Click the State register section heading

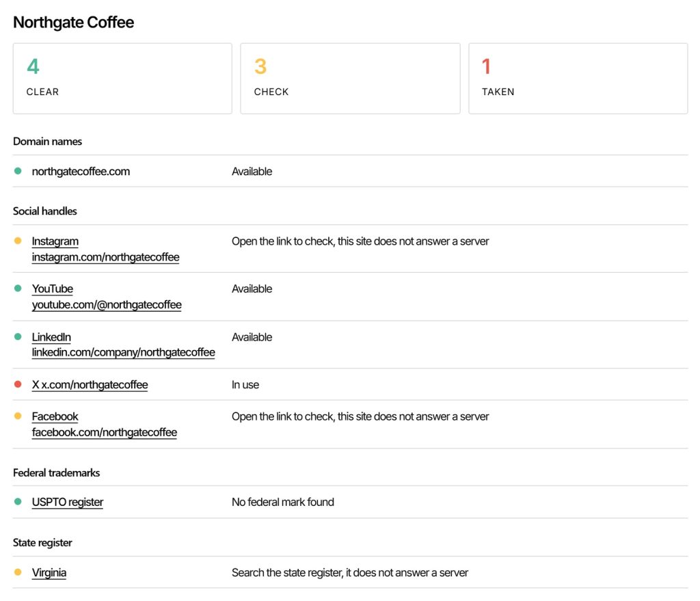(x=42, y=543)
